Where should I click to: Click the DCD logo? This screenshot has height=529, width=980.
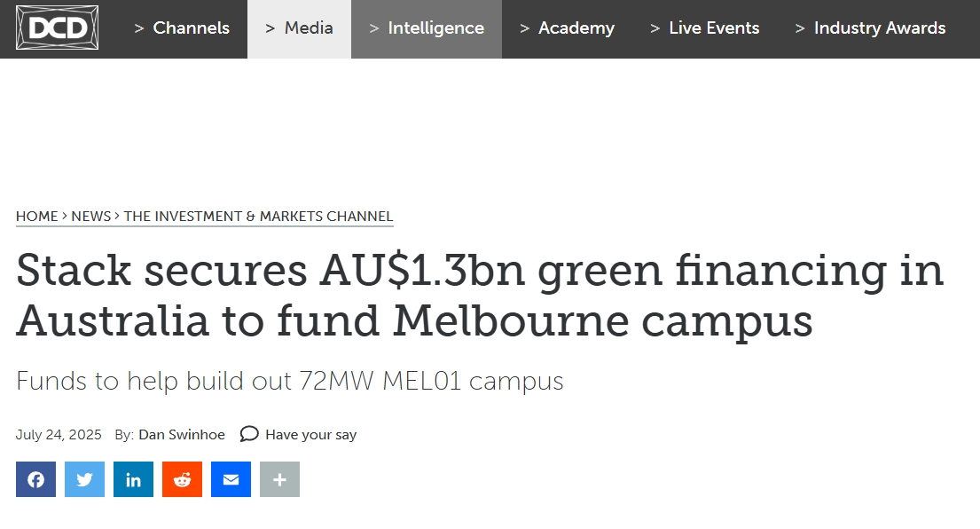click(57, 28)
